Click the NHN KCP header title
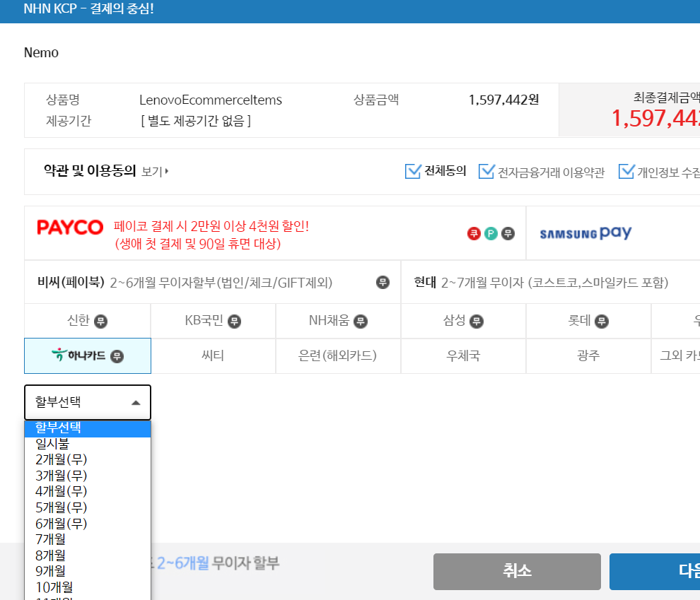 [x=89, y=8]
